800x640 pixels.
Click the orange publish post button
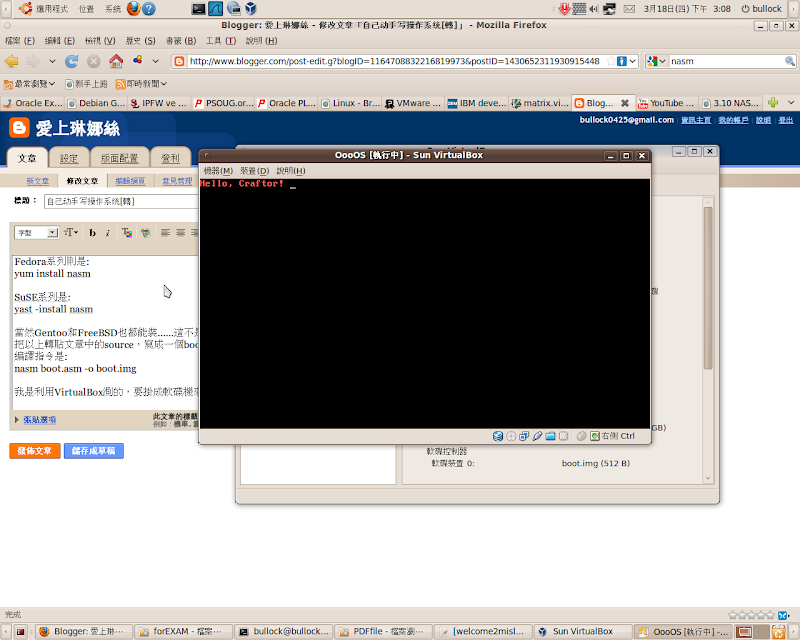35,451
